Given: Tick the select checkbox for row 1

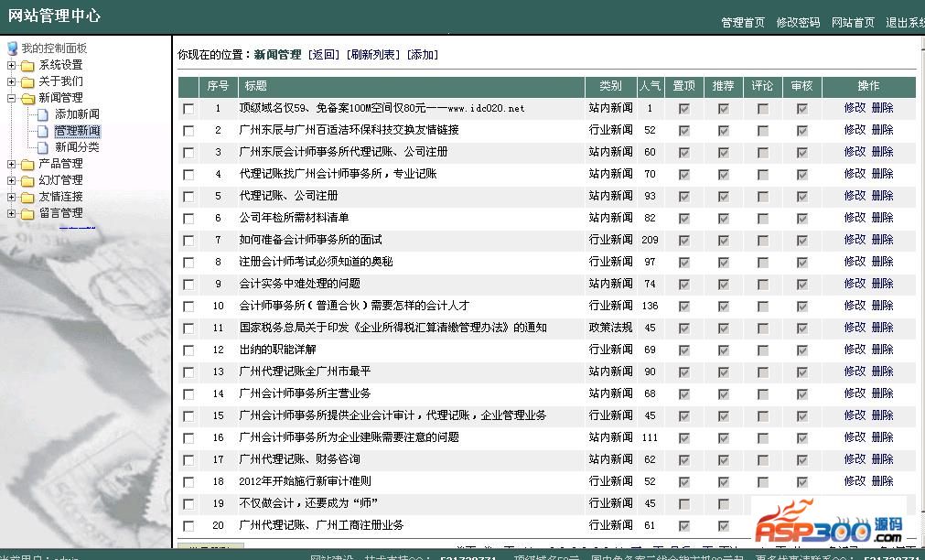Looking at the screenshot, I should [188, 109].
